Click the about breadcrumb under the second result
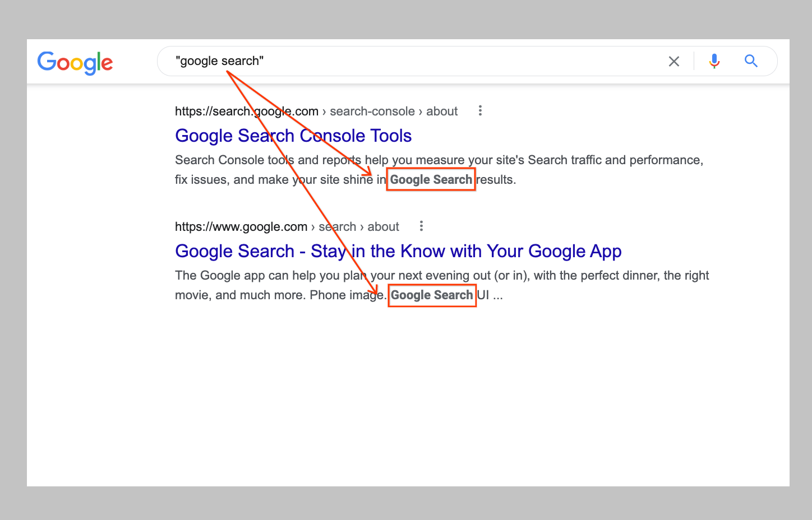Screen dimensions: 812x520 (x=383, y=226)
